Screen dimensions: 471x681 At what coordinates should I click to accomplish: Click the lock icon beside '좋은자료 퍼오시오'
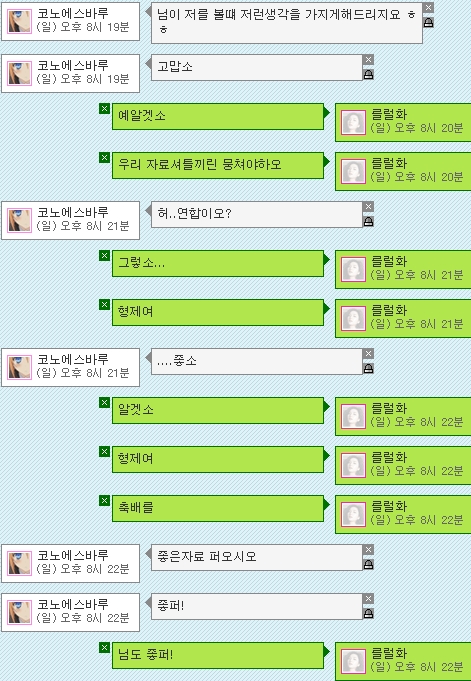coord(368,565)
